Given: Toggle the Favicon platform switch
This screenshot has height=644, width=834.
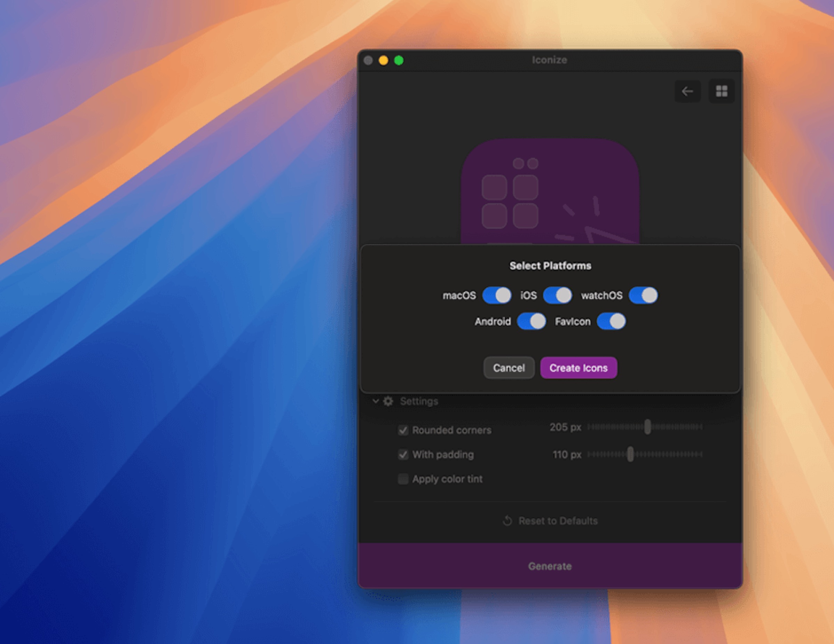Looking at the screenshot, I should click(x=611, y=321).
